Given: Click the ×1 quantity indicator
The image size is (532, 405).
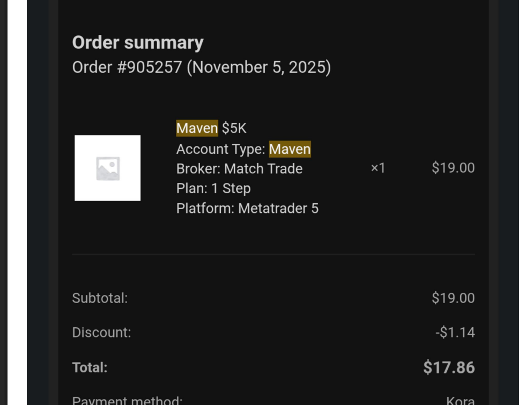Looking at the screenshot, I should point(378,168).
